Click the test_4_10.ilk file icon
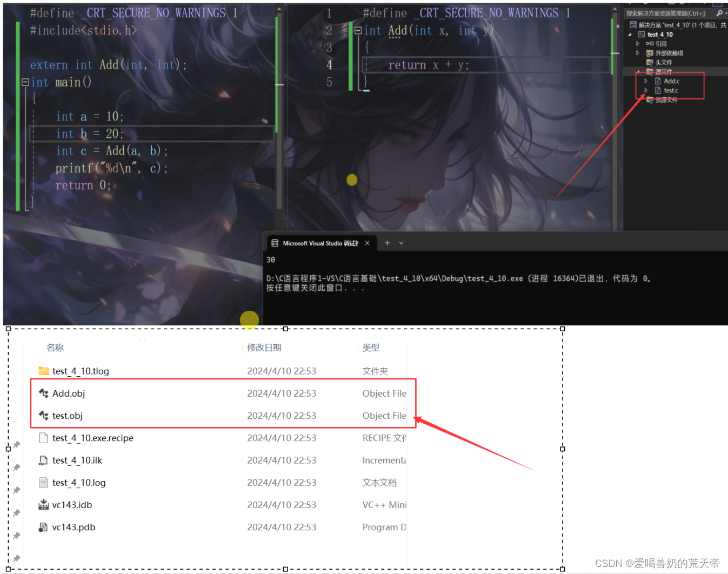The height and width of the screenshot is (574, 728). (44, 460)
